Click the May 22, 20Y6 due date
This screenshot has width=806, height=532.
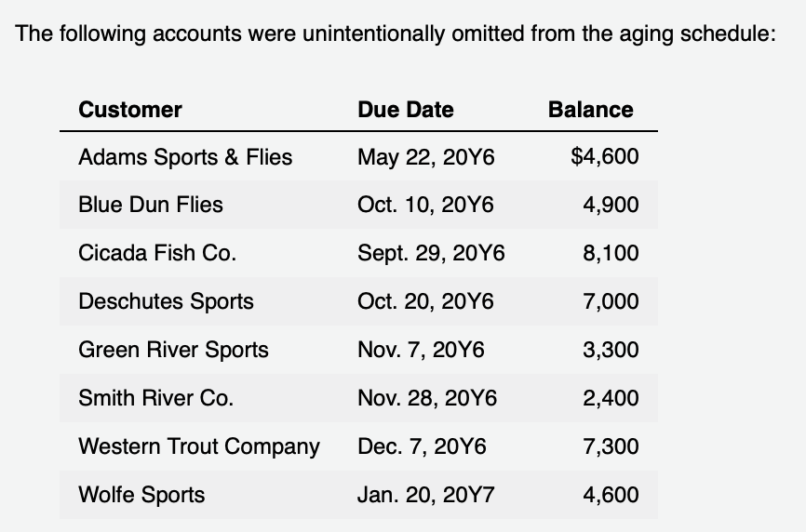(x=426, y=157)
